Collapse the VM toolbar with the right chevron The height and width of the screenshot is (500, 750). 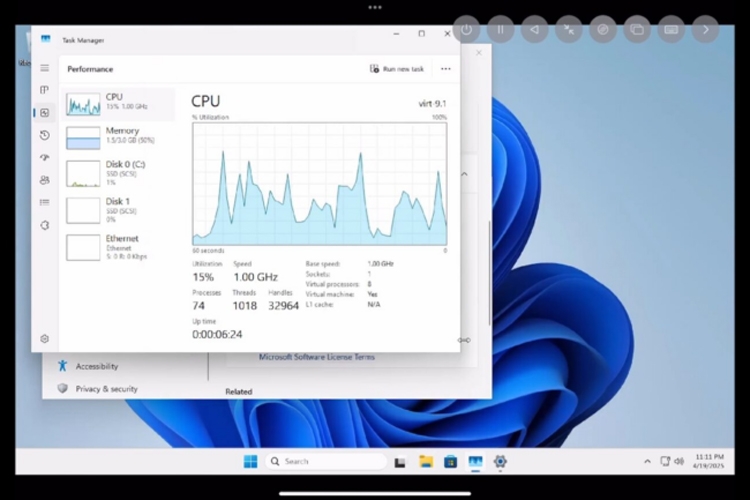pyautogui.click(x=706, y=30)
